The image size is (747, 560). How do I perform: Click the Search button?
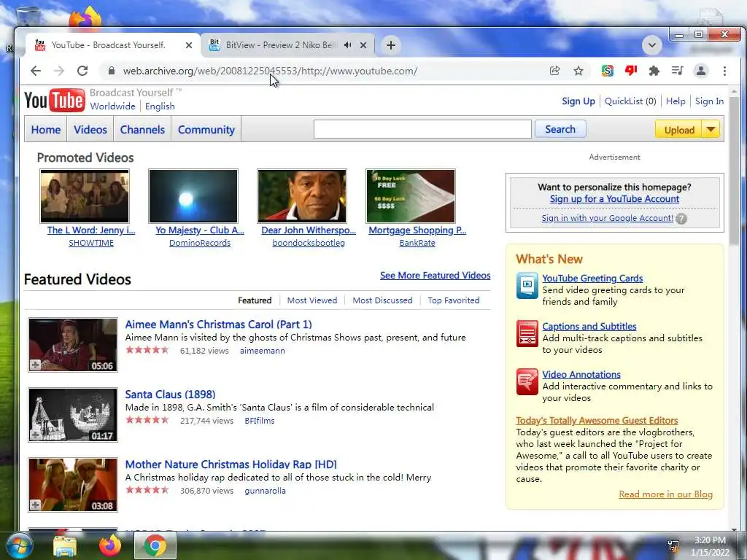[560, 130]
